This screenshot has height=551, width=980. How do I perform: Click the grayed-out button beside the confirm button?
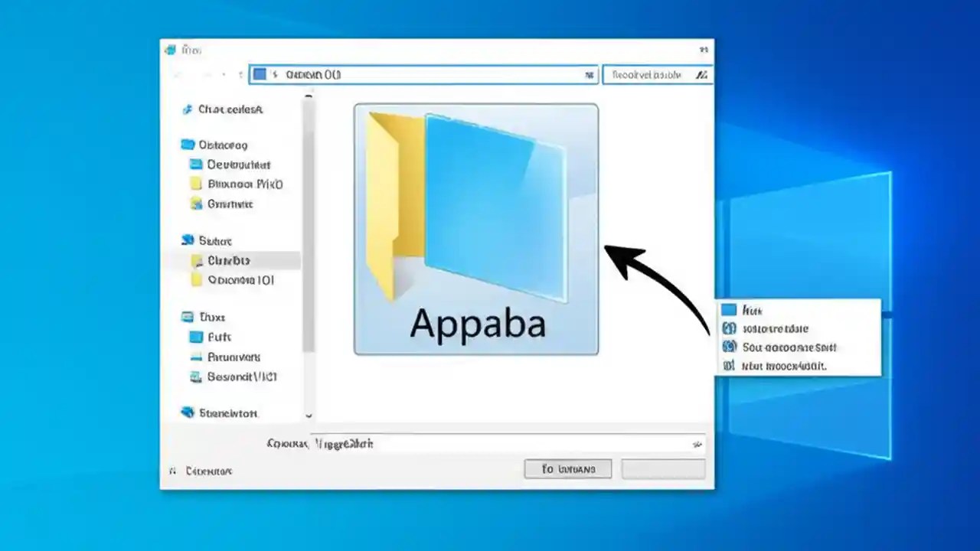(x=663, y=468)
